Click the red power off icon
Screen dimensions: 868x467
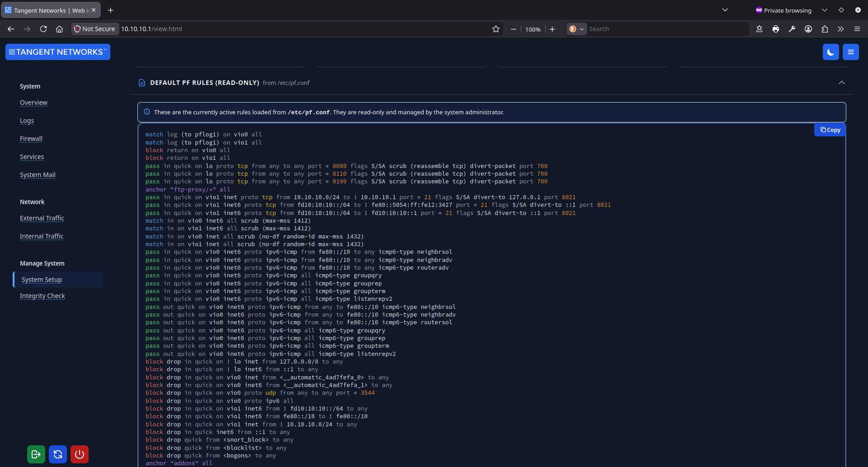(x=79, y=454)
